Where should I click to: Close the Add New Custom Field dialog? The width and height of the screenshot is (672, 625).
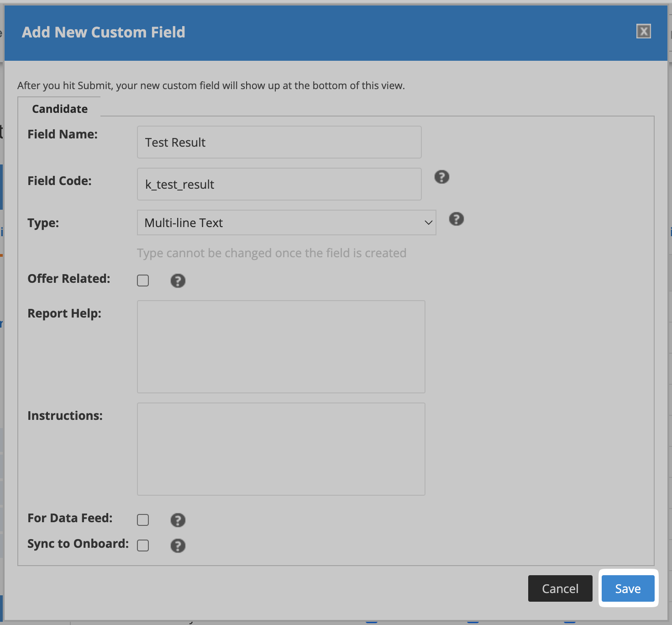coord(643,31)
